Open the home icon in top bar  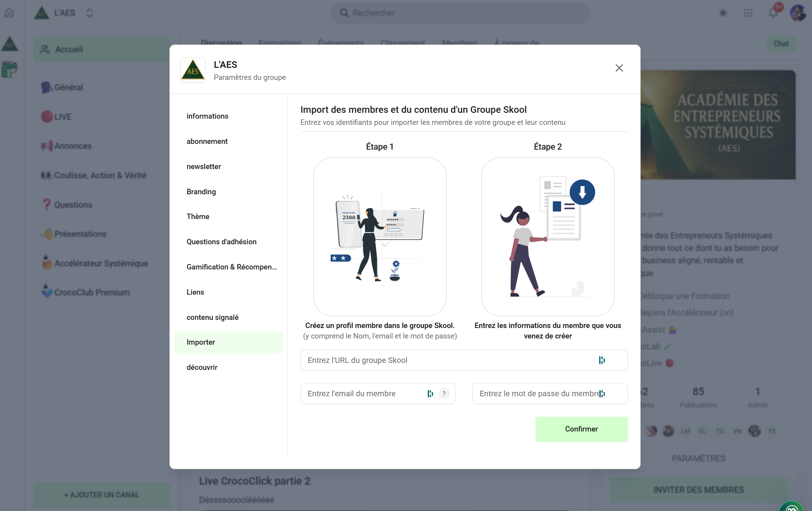tap(9, 13)
